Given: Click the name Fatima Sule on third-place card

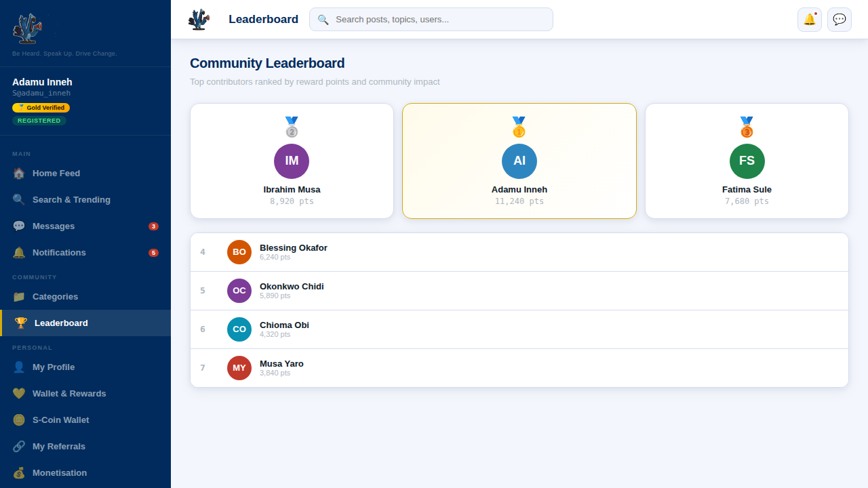Looking at the screenshot, I should (x=747, y=190).
